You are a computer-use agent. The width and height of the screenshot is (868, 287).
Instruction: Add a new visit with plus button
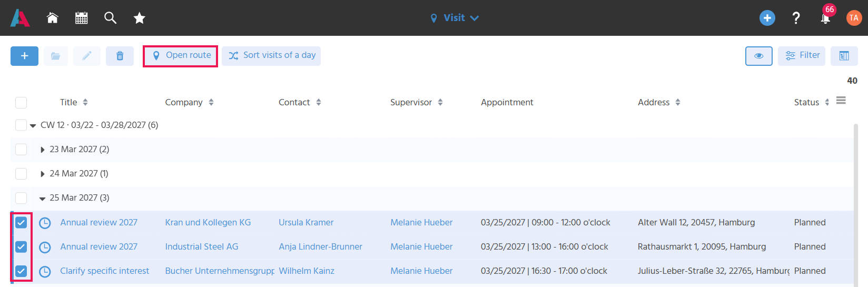[x=24, y=56]
